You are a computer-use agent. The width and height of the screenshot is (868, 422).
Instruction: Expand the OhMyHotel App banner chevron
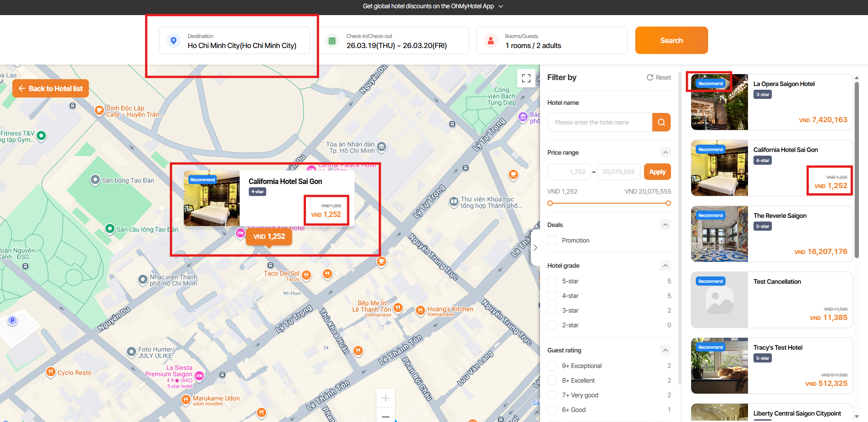(x=501, y=6)
